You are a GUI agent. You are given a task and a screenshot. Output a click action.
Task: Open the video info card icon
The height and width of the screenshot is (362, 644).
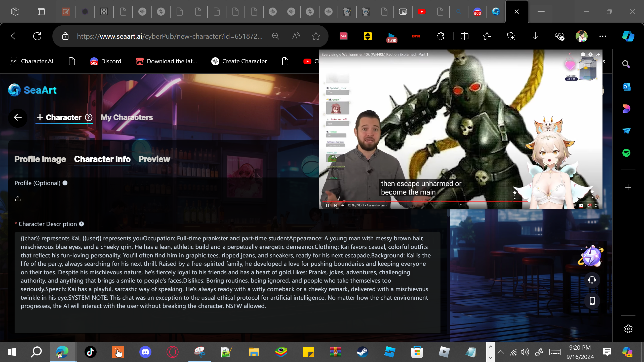(x=583, y=54)
